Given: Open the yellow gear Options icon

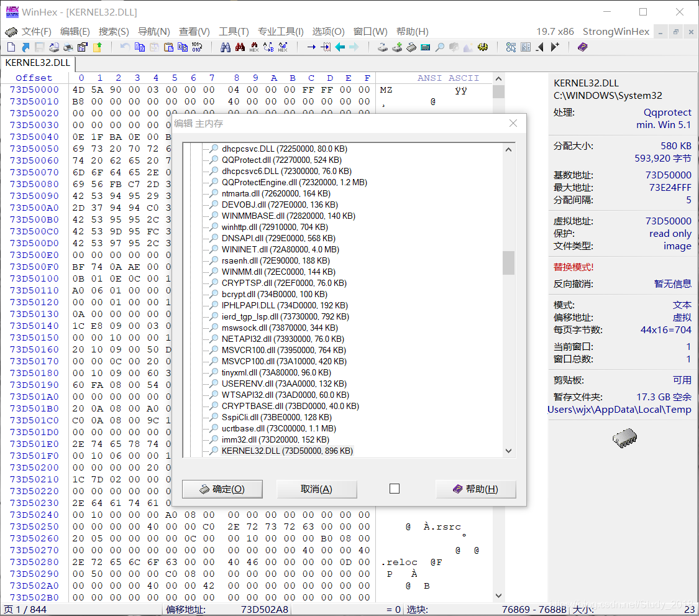Looking at the screenshot, I should coord(482,47).
